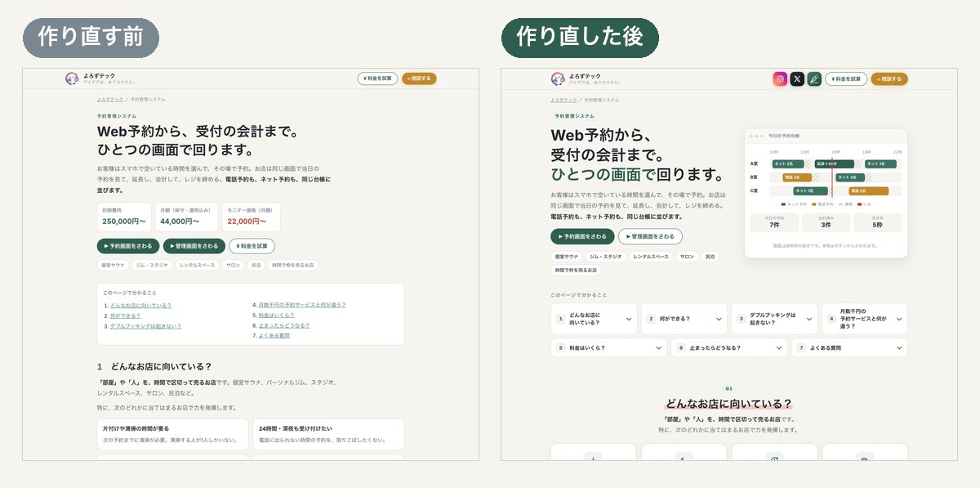
Task: Click the green pen icon in the after page header
Action: (814, 79)
